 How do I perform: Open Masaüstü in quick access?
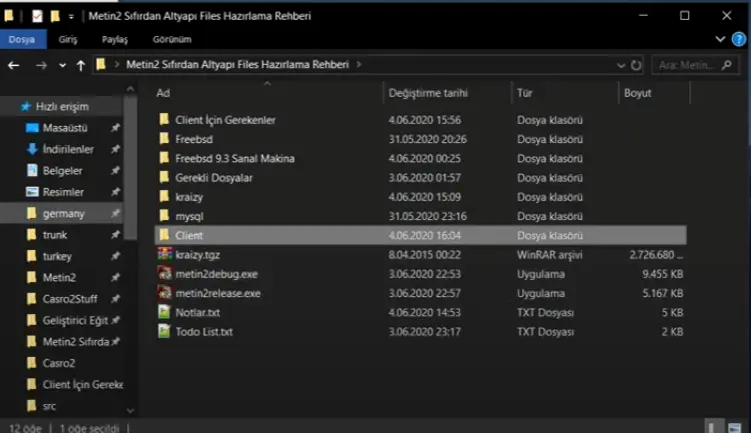[65, 128]
